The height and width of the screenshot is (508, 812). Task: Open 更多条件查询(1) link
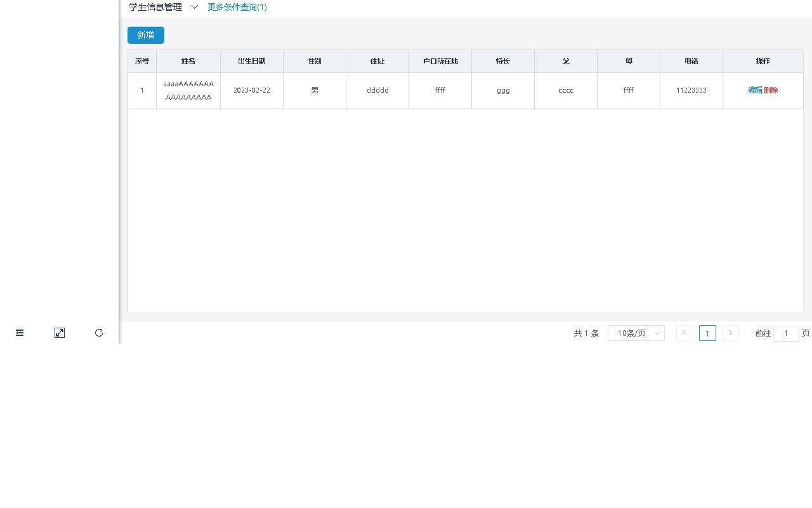(237, 7)
